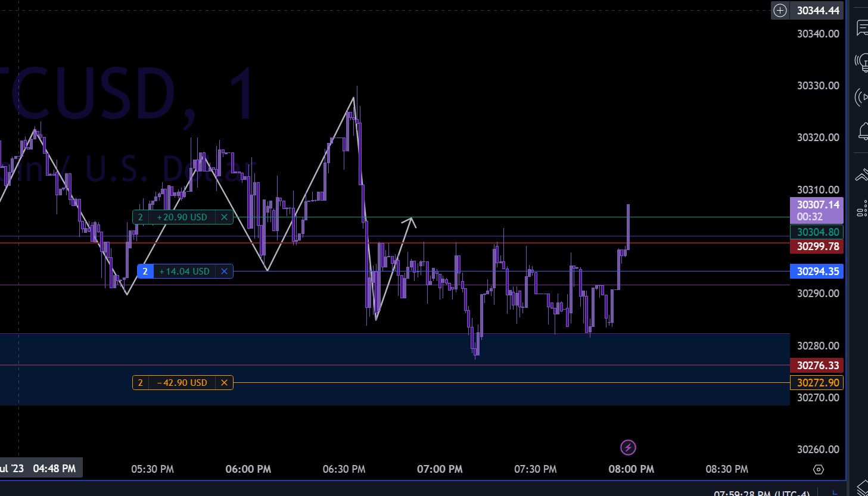The height and width of the screenshot is (496, 868).
Task: Click the 08:00 PM time axis label
Action: [x=631, y=469]
